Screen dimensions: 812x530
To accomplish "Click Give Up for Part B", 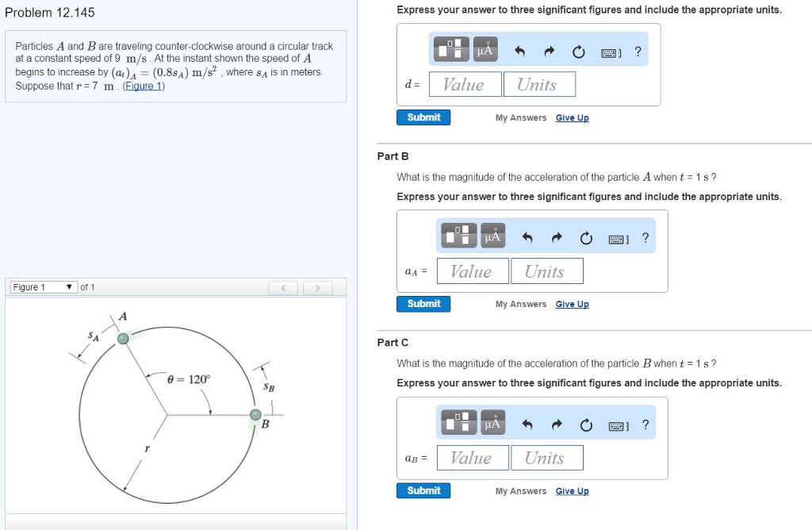I will pyautogui.click(x=572, y=304).
